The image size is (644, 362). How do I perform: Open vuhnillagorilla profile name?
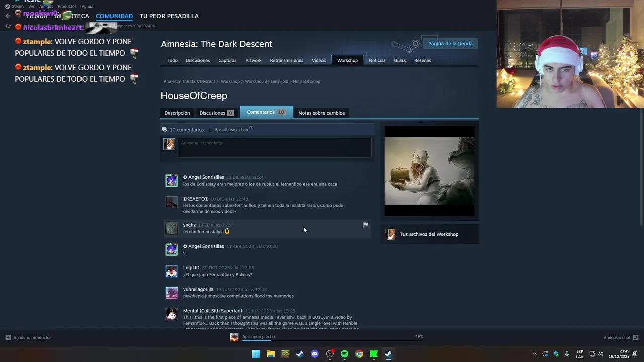[198, 290]
